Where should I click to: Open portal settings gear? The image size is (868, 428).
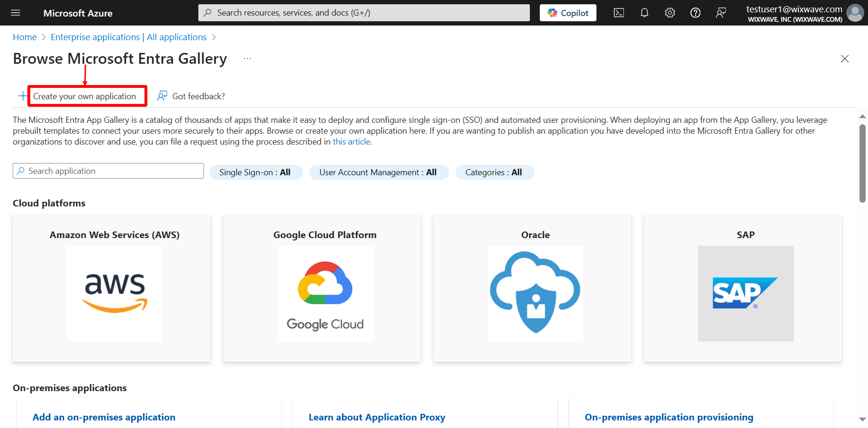pyautogui.click(x=670, y=13)
